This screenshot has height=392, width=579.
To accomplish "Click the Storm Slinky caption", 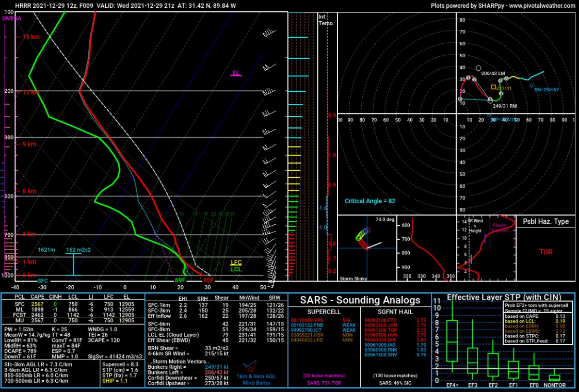I will pos(353,279).
